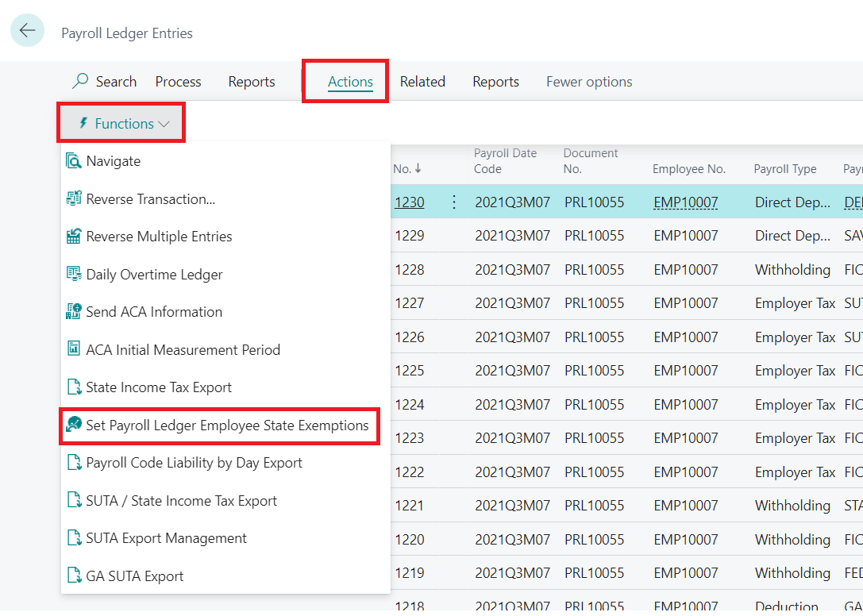This screenshot has height=616, width=863.
Task: Choose Navigate from the Functions menu
Action: tap(114, 161)
